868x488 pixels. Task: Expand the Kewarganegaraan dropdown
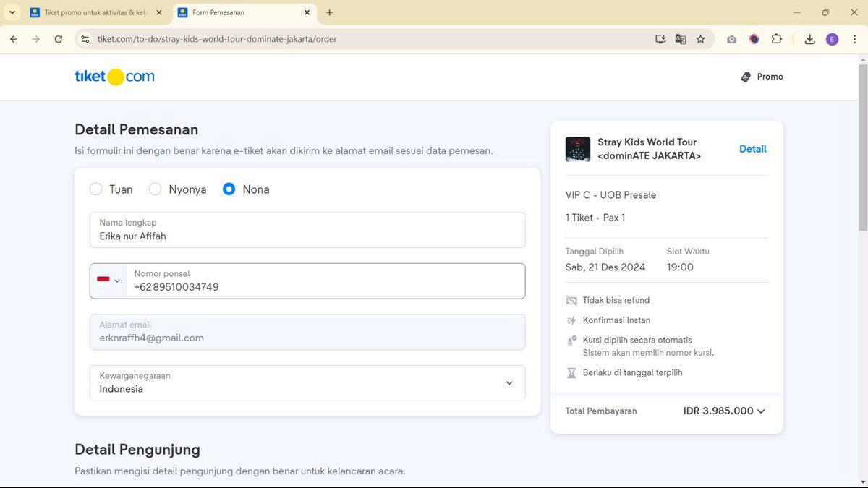click(509, 383)
